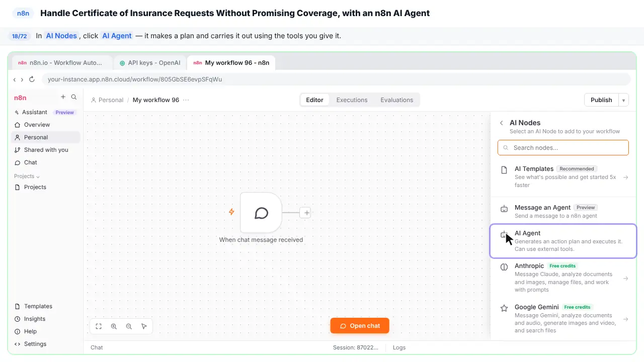
Task: Go back with the browser back arrow
Action: pos(15,79)
